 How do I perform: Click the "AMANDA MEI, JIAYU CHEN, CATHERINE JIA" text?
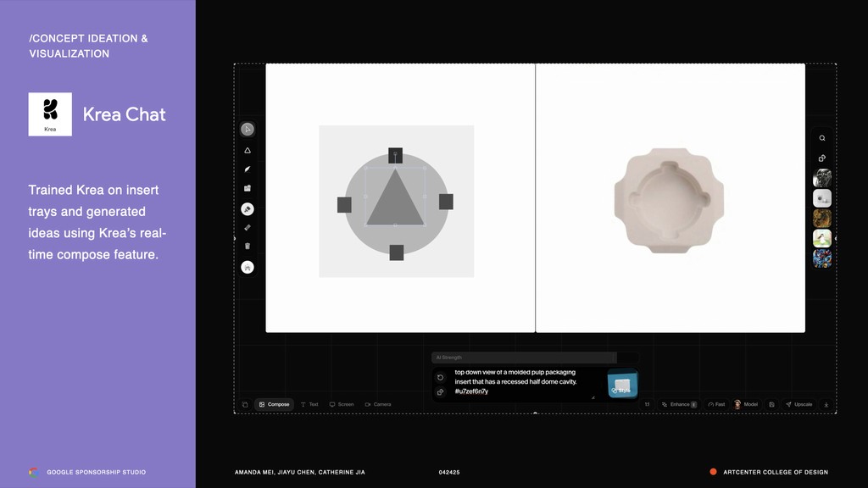(x=299, y=472)
